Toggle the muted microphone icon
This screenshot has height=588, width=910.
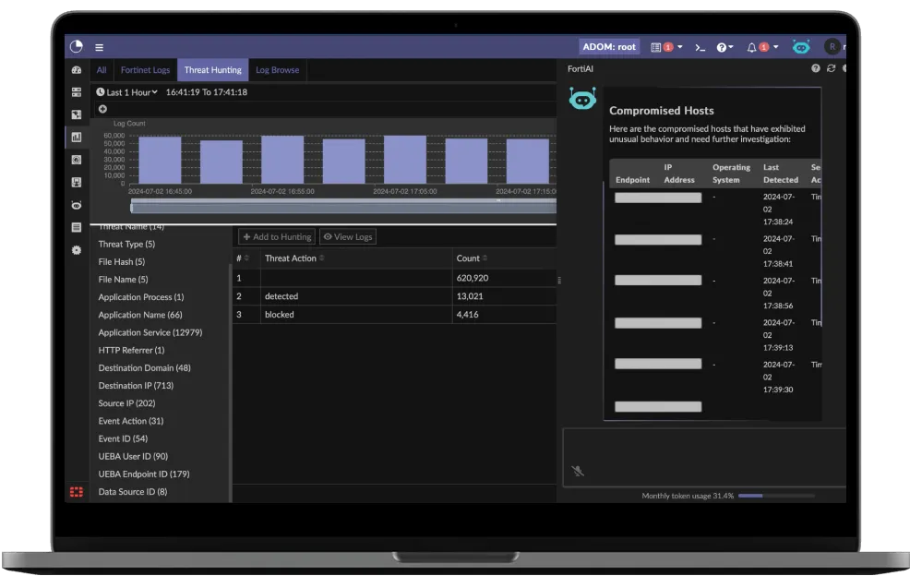tap(578, 471)
